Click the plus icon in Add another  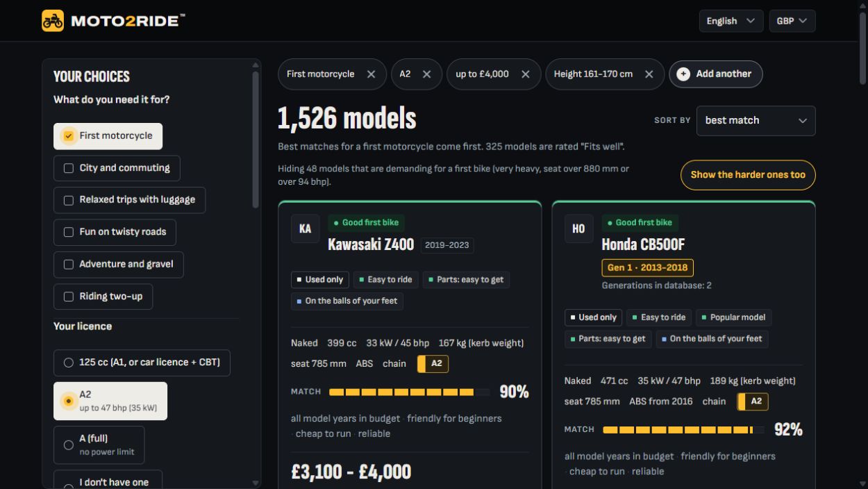click(x=683, y=74)
